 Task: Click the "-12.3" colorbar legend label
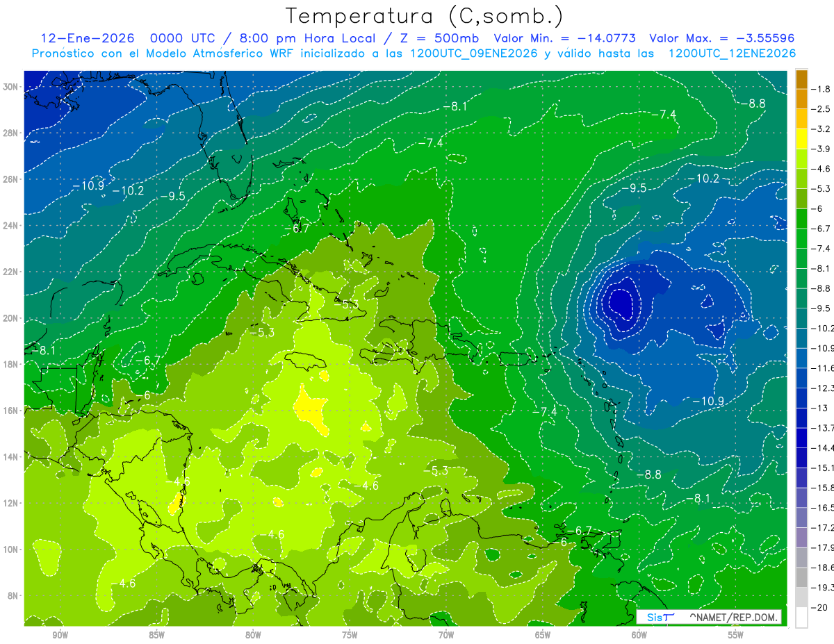point(821,388)
